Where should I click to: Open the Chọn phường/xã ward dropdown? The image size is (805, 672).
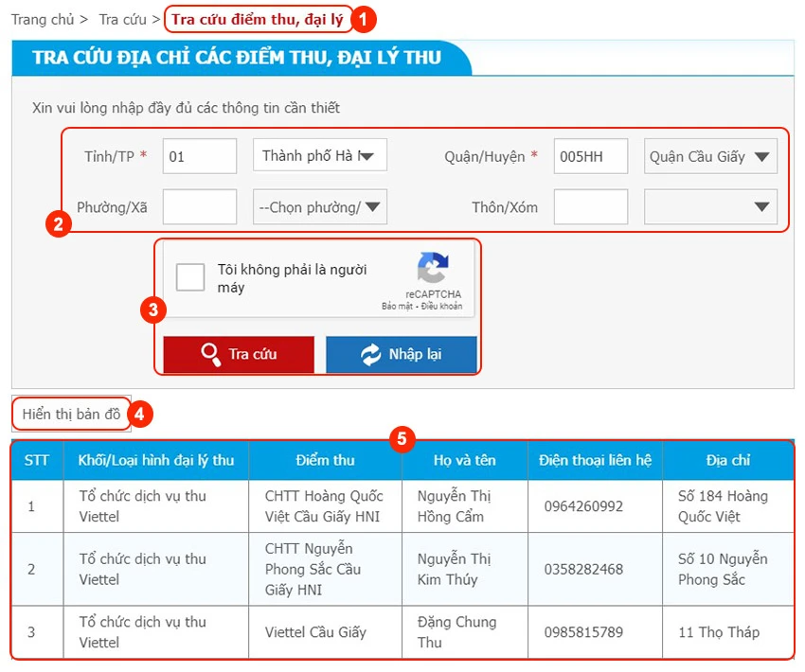click(319, 206)
